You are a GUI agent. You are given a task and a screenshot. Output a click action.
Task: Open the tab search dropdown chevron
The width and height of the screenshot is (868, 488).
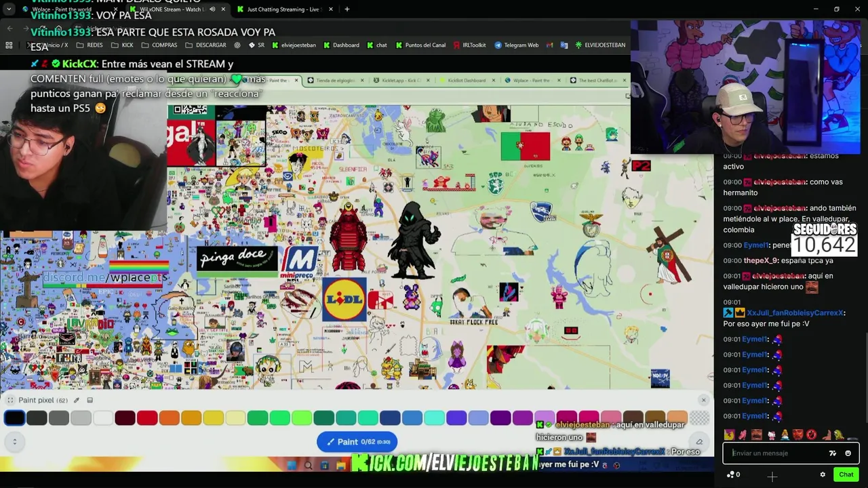tap(9, 9)
